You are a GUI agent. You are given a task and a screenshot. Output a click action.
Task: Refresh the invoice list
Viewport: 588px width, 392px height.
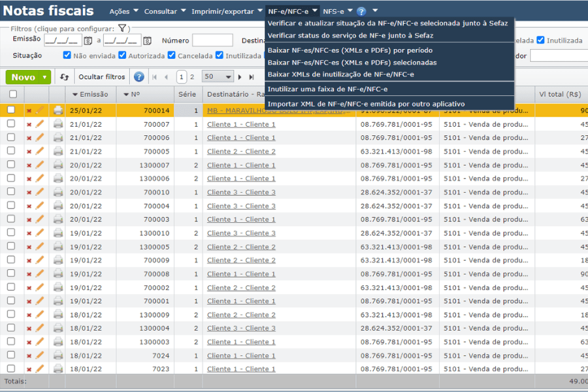point(65,77)
